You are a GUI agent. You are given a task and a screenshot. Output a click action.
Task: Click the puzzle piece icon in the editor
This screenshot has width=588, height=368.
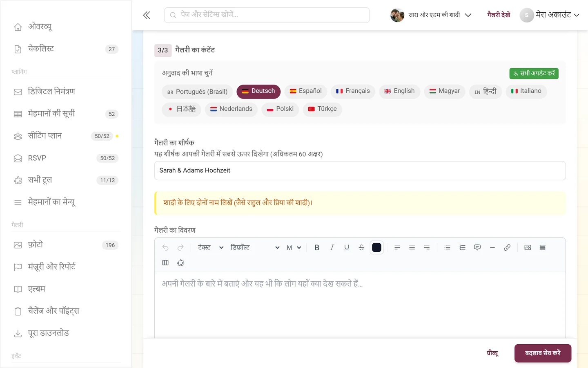point(180,263)
